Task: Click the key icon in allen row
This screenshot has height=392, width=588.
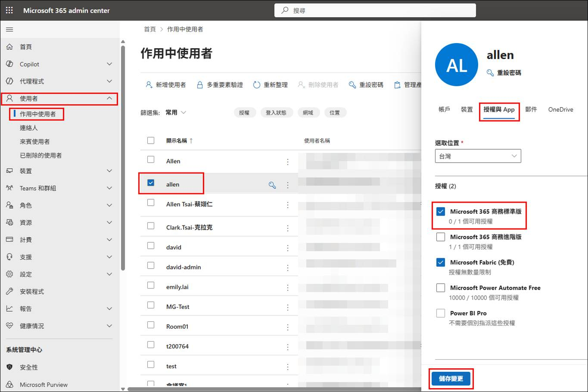Action: click(x=272, y=185)
